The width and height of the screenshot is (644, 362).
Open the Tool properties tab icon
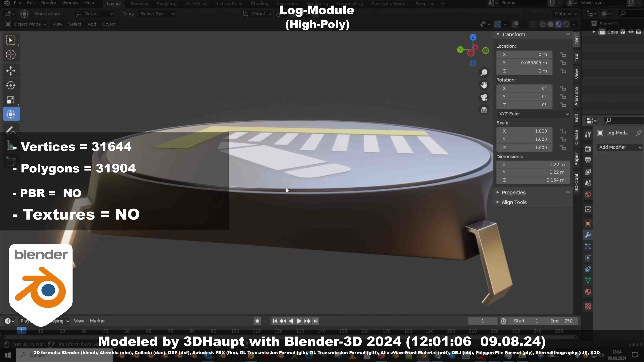click(588, 134)
